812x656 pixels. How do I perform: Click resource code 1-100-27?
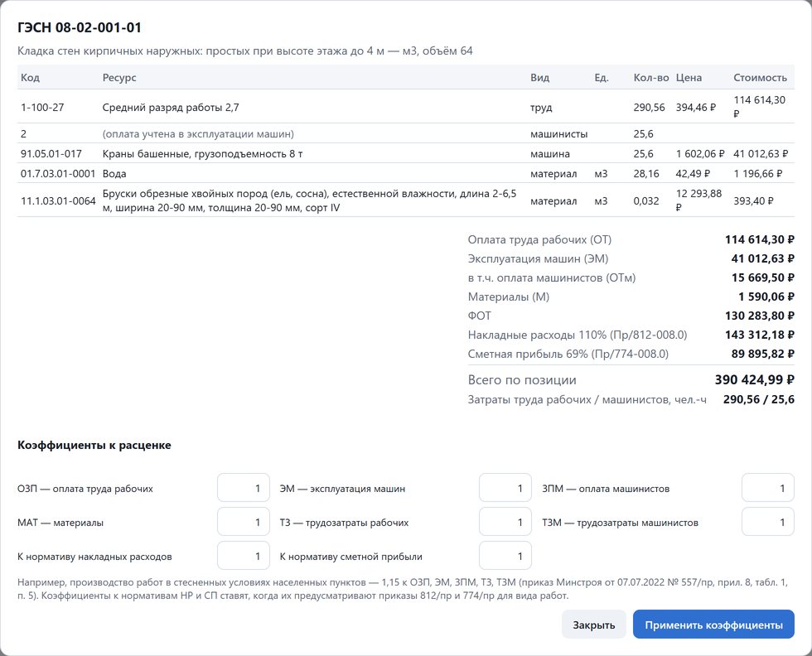pos(42,107)
